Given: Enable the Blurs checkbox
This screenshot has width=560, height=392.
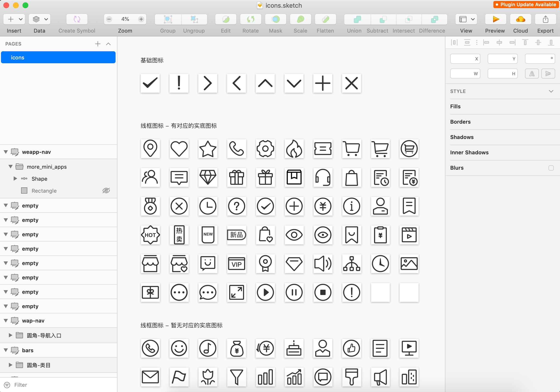Looking at the screenshot, I should (551, 168).
